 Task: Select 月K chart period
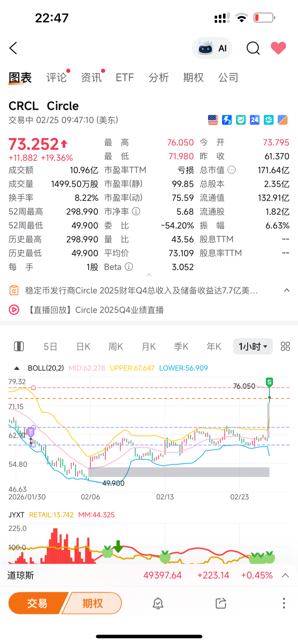click(x=149, y=346)
